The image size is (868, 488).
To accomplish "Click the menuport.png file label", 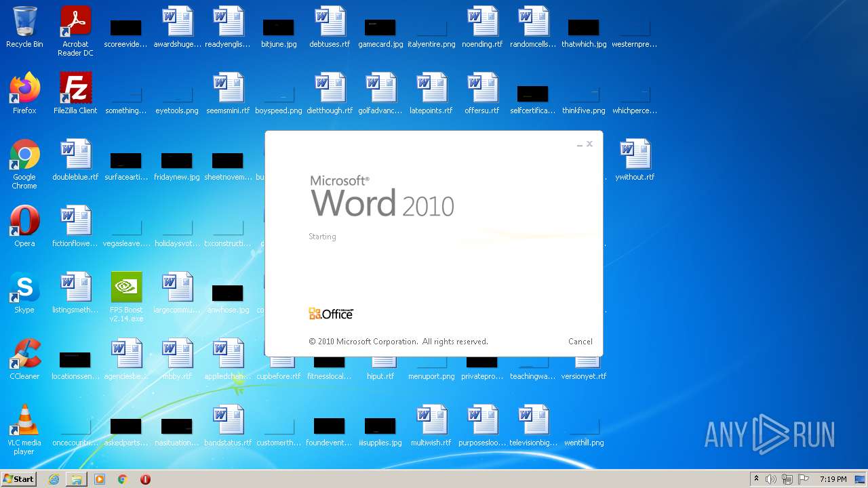I will click(x=431, y=376).
